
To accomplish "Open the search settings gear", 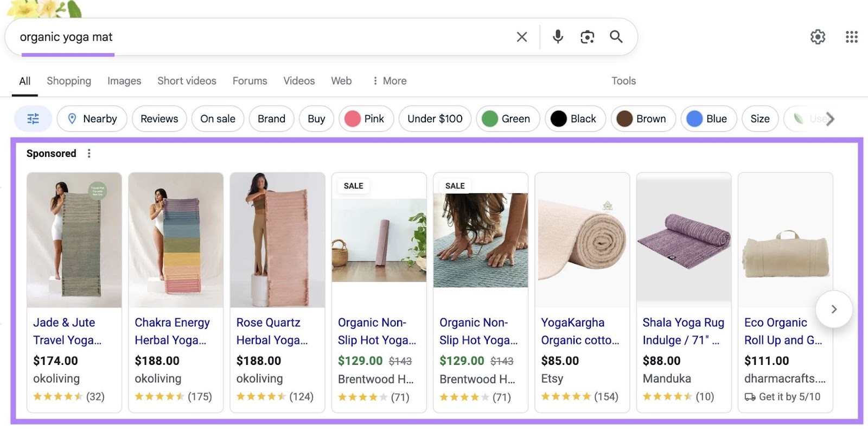I will (x=818, y=36).
